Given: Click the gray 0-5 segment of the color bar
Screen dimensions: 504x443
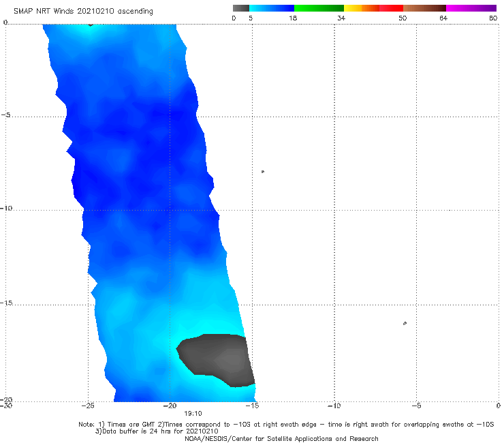Looking at the screenshot, I should pyautogui.click(x=240, y=8).
